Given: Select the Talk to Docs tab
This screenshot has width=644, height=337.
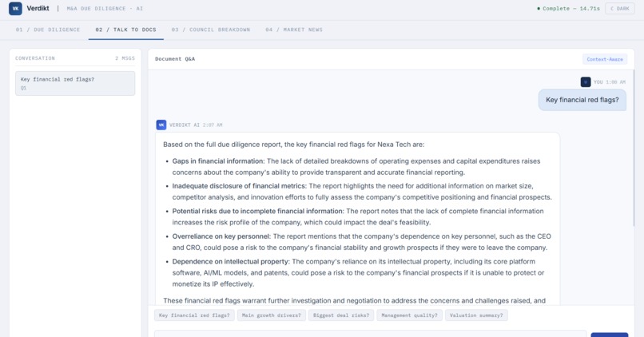Looking at the screenshot, I should tap(125, 30).
